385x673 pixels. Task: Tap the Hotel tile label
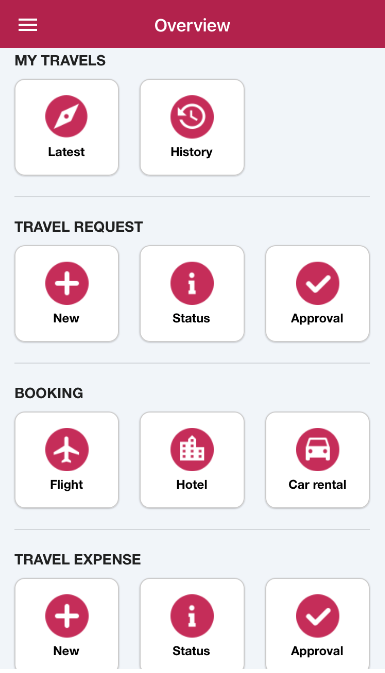pyautogui.click(x=192, y=485)
